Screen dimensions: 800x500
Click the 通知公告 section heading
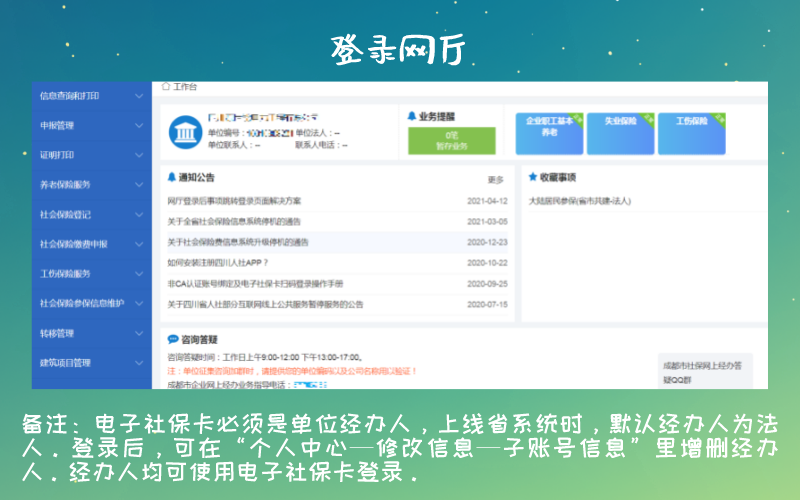196,177
